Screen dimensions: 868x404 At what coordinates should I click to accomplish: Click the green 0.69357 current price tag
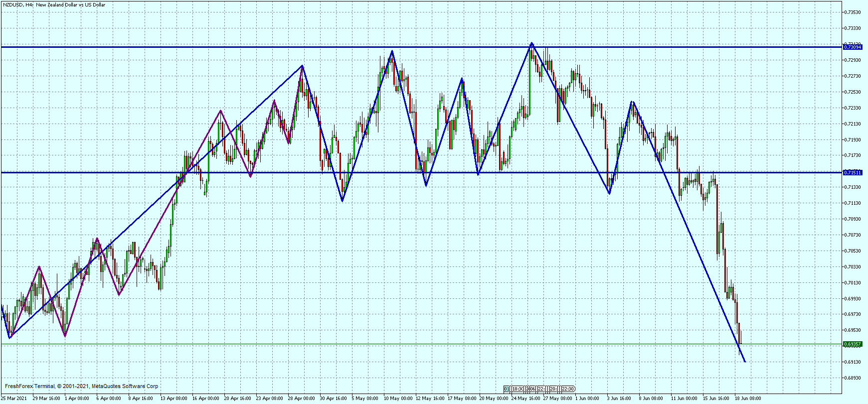click(x=852, y=344)
